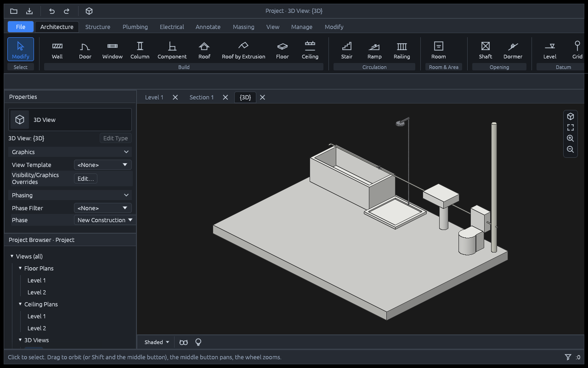Click the save download icon in title bar
The image size is (588, 368).
[x=29, y=11]
